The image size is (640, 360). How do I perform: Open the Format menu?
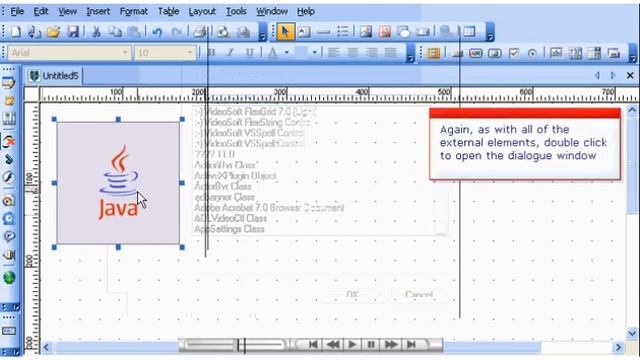[133, 11]
